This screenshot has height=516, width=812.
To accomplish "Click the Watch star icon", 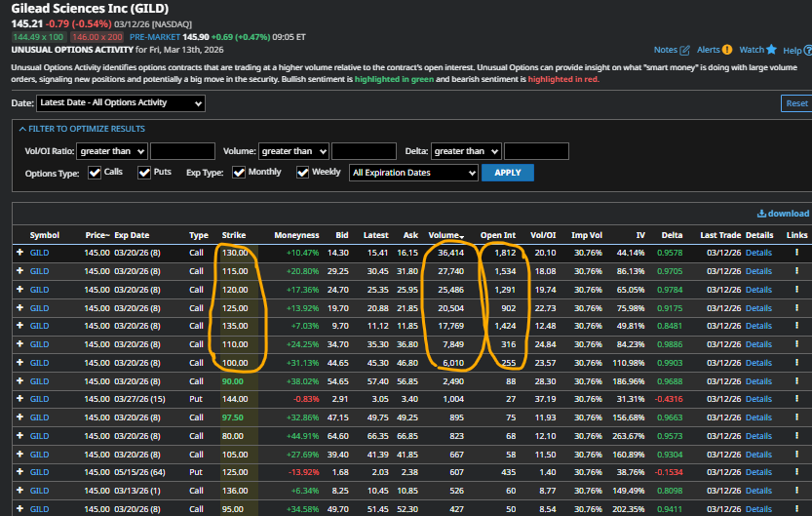I will [771, 50].
